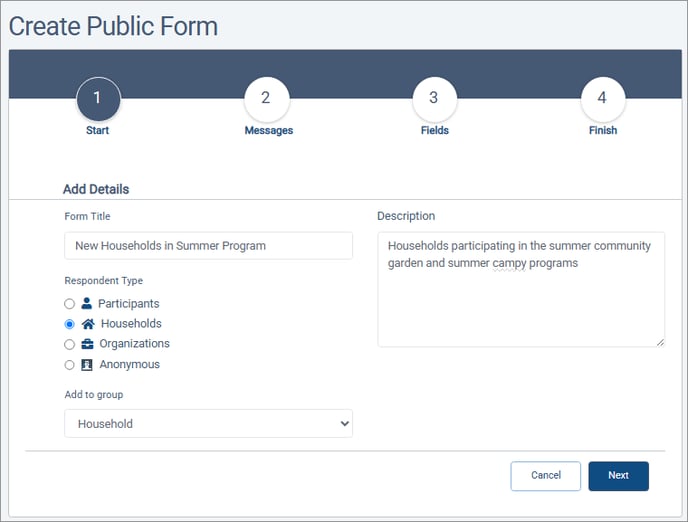The image size is (688, 522).
Task: Select the Participants radio button
Action: coord(69,304)
